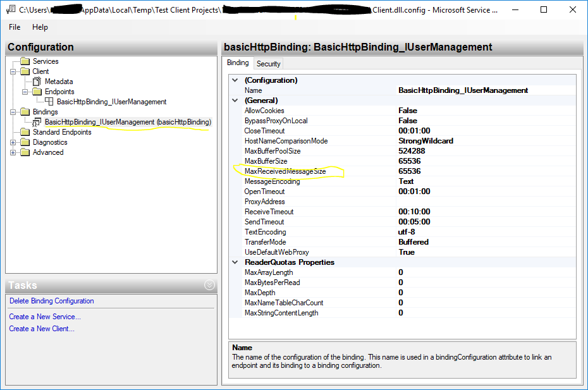Screen dimensions: 588x390
Task: Expand the Advanced tree node
Action: point(13,152)
